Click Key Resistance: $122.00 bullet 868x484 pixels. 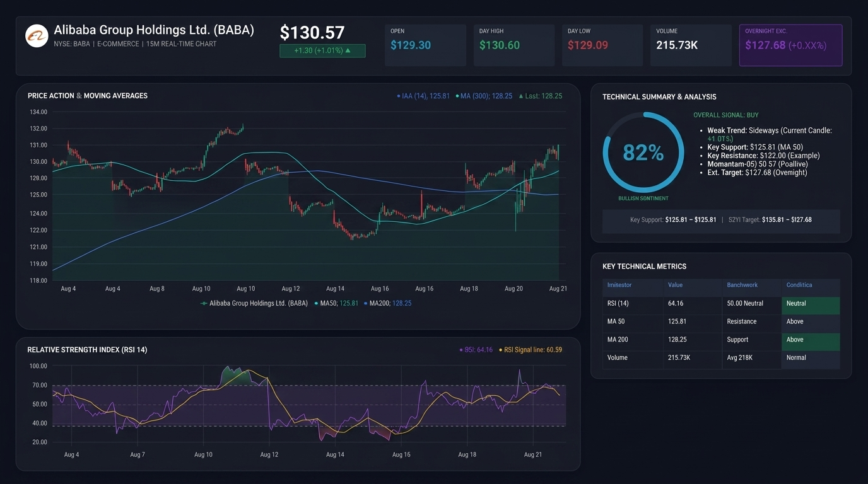[x=763, y=156]
